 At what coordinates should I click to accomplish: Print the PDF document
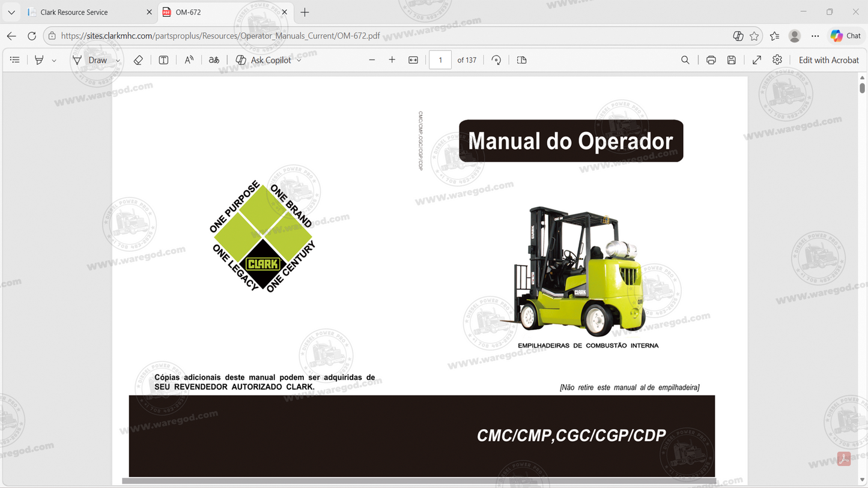click(711, 60)
